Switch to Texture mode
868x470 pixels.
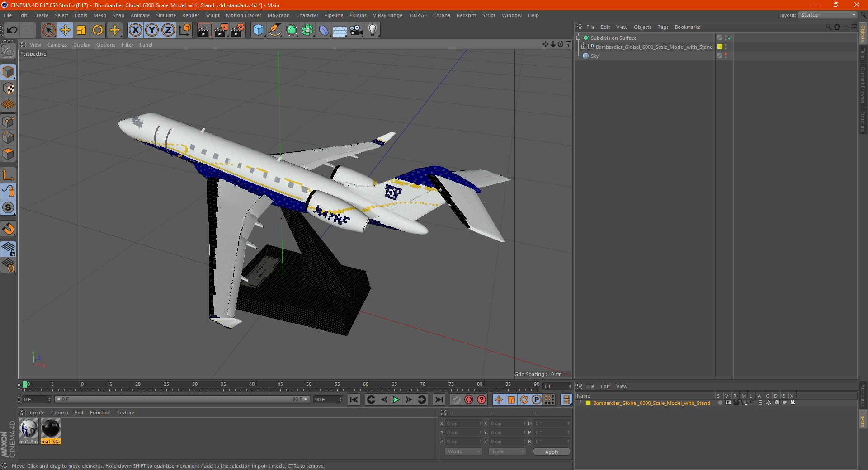(x=9, y=89)
